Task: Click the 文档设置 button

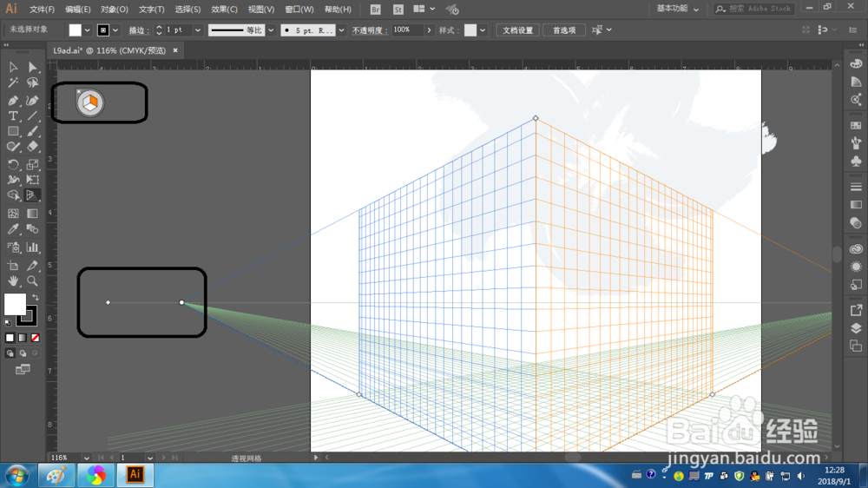Action: tap(517, 30)
